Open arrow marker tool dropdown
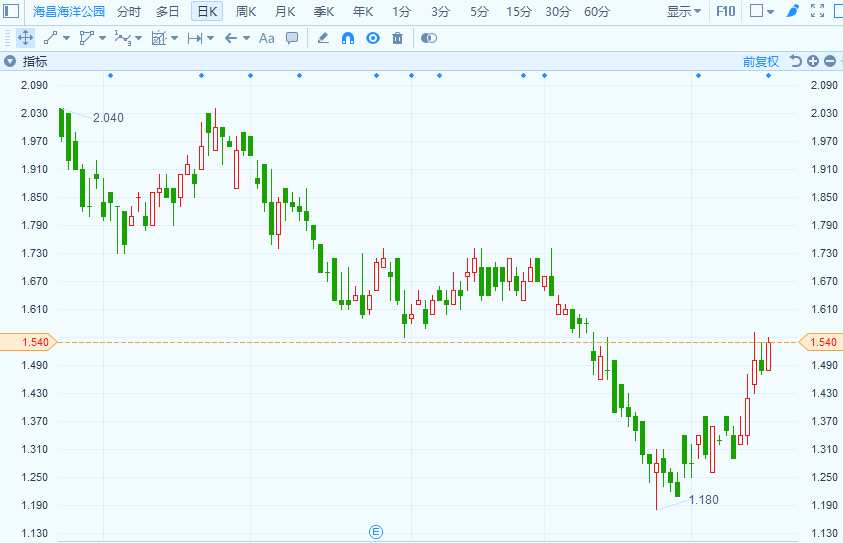 point(246,38)
